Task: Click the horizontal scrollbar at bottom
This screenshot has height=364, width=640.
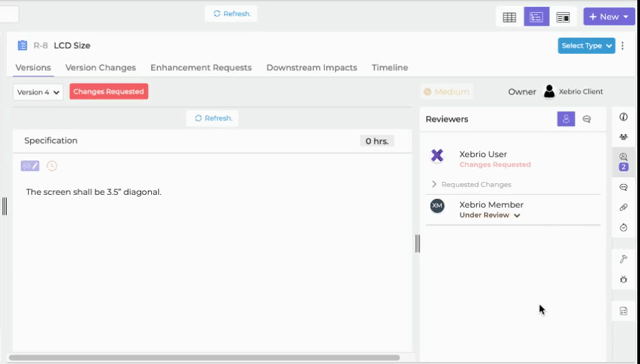Action: point(204,358)
